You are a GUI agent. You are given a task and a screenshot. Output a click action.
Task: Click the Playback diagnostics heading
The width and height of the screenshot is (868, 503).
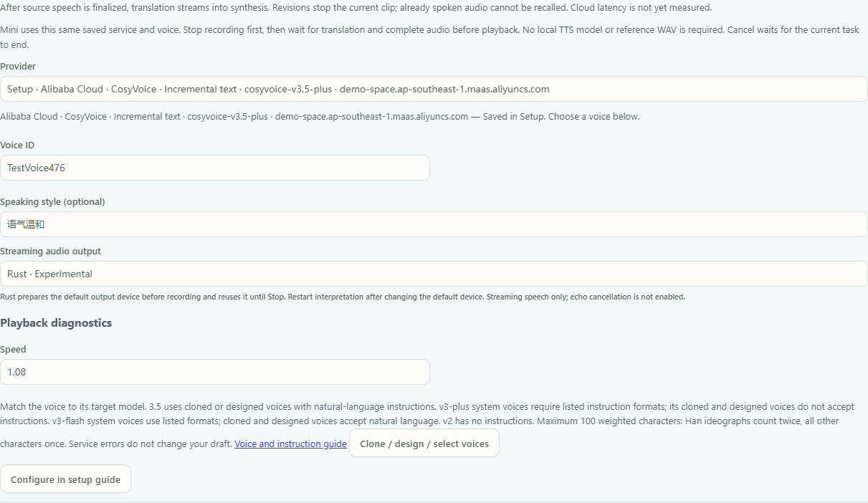point(56,323)
